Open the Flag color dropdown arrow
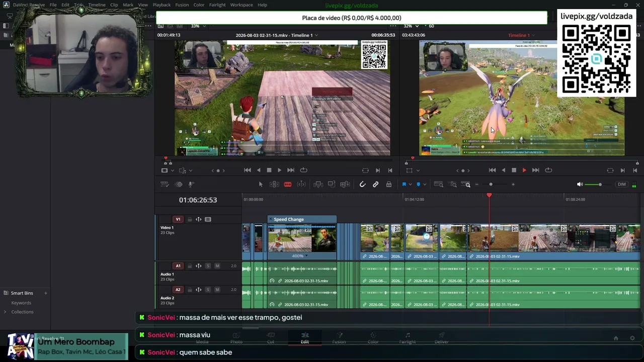 pos(410,185)
